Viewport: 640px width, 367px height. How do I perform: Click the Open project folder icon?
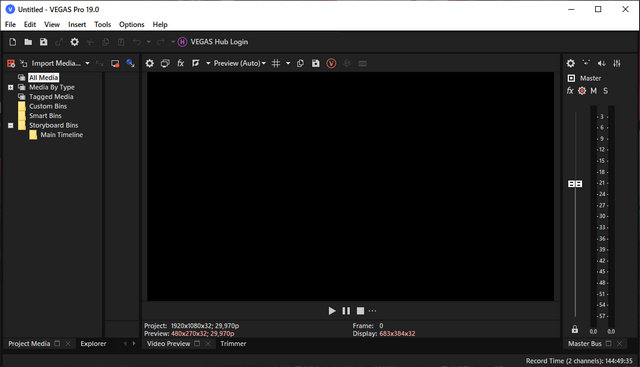point(28,42)
